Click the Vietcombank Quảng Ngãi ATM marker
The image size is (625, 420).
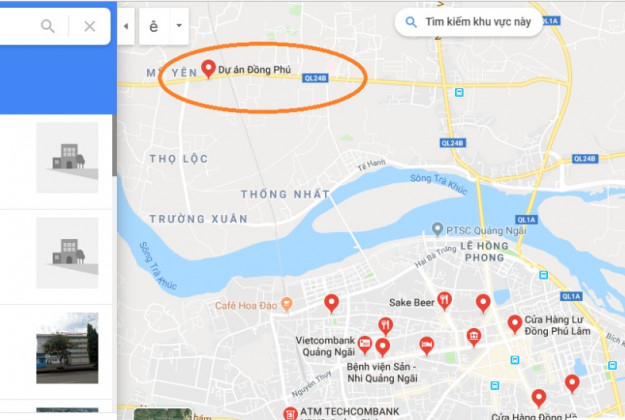click(x=365, y=345)
